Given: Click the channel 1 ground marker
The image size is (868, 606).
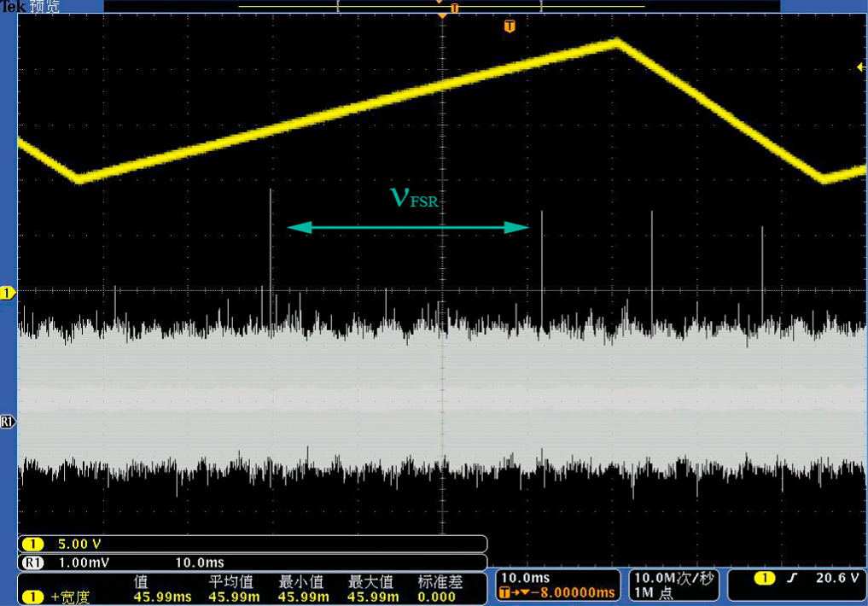Looking at the screenshot, I should (8, 294).
